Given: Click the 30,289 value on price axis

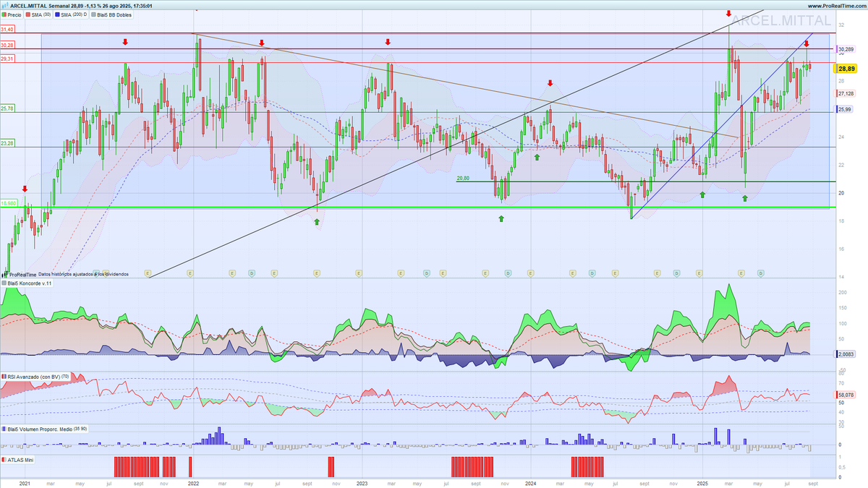Looking at the screenshot, I should point(846,49).
